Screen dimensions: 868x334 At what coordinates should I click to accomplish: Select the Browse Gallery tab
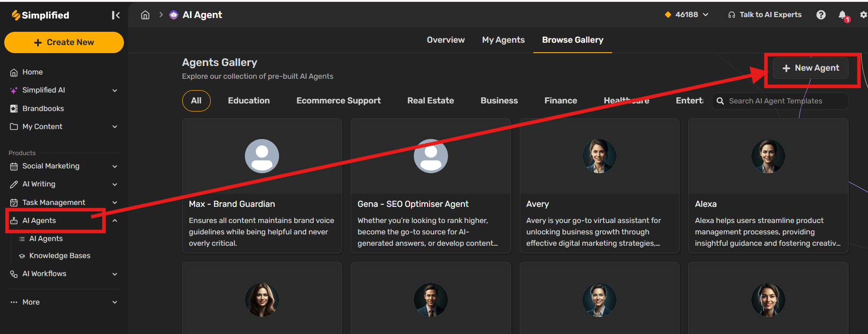point(573,40)
